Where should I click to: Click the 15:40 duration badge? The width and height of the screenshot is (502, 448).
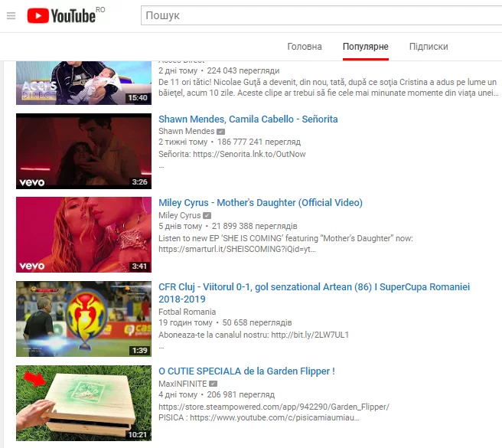click(x=138, y=98)
